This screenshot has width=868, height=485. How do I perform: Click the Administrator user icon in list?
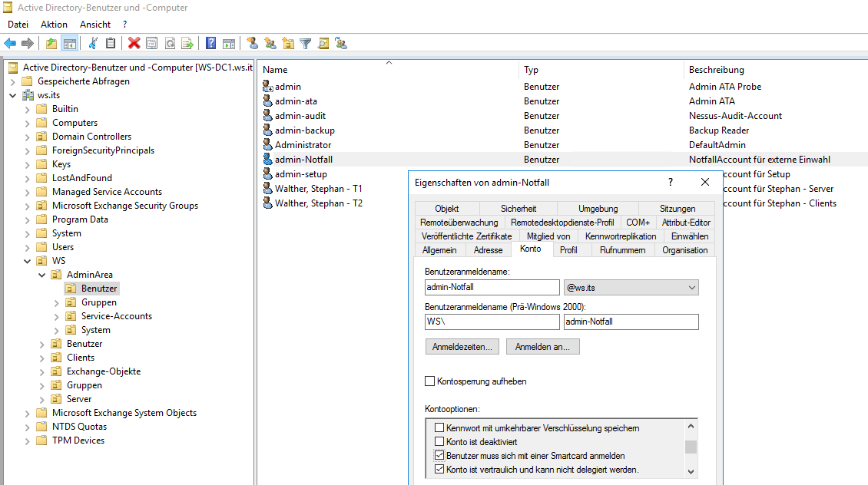coord(268,144)
